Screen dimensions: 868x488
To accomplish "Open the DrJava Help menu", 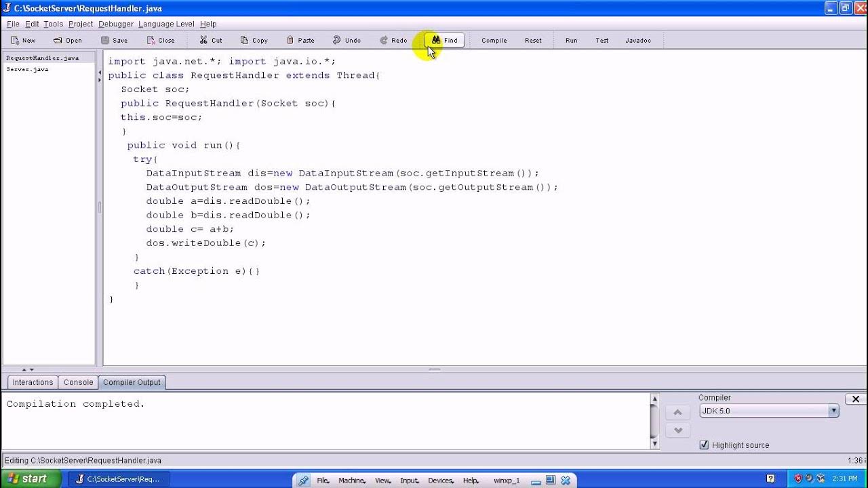I will point(208,24).
